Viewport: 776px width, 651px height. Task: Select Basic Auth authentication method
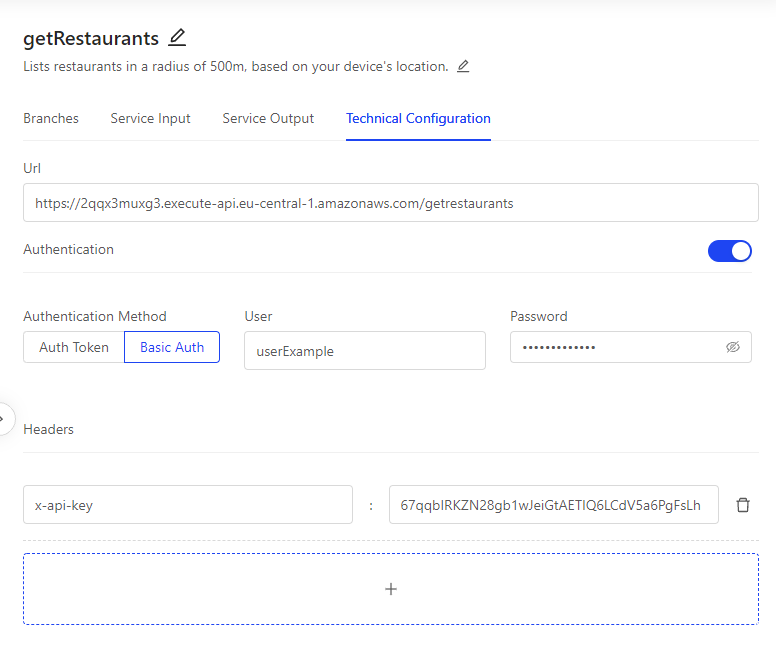pyautogui.click(x=172, y=347)
